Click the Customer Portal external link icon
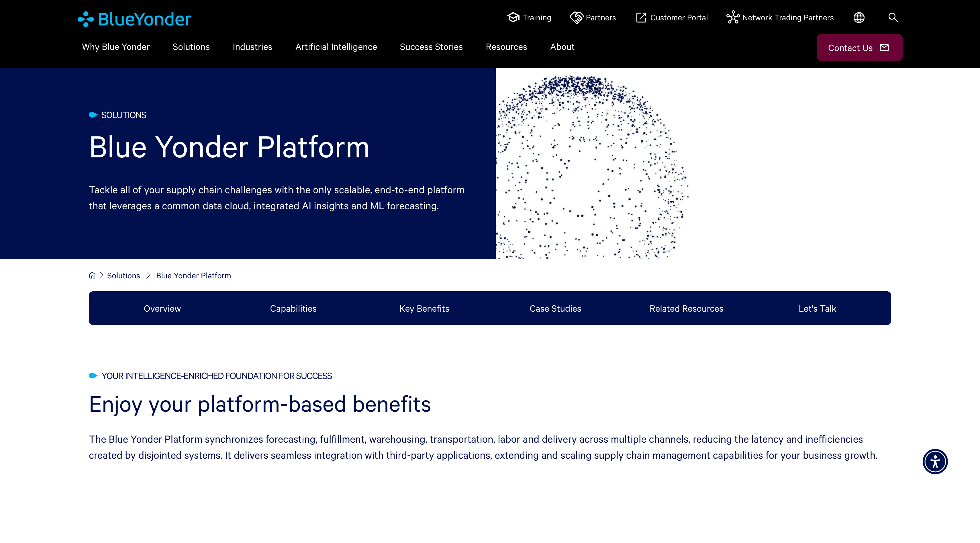980x543 pixels. pyautogui.click(x=641, y=17)
